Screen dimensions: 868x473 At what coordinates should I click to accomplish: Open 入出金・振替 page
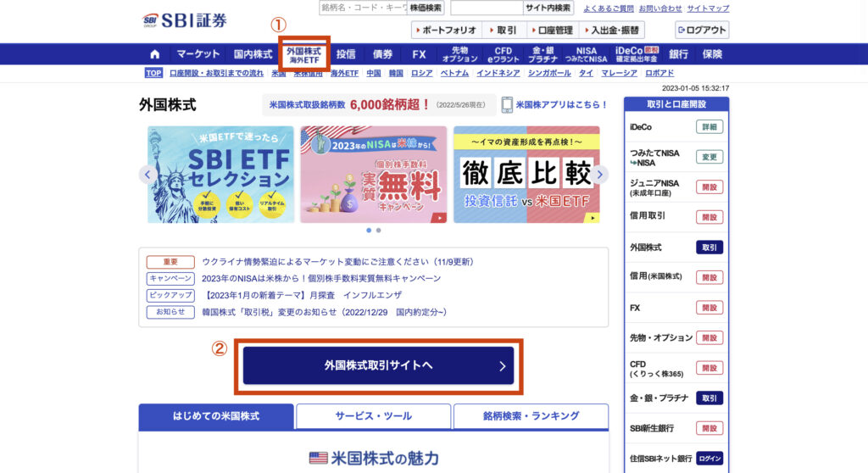612,30
